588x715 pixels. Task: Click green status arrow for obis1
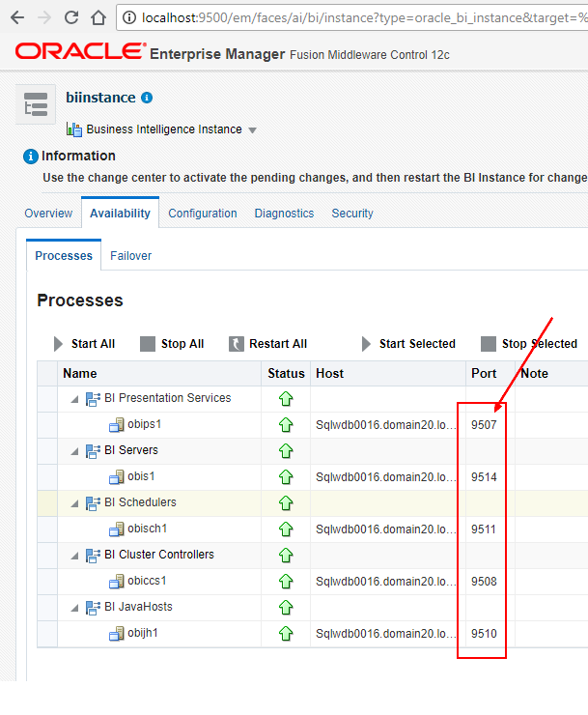(x=286, y=476)
